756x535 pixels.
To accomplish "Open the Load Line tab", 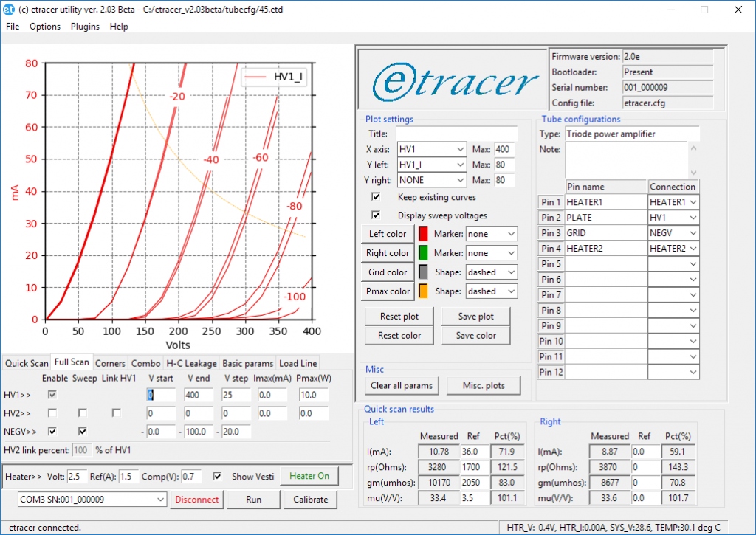I will tap(298, 363).
